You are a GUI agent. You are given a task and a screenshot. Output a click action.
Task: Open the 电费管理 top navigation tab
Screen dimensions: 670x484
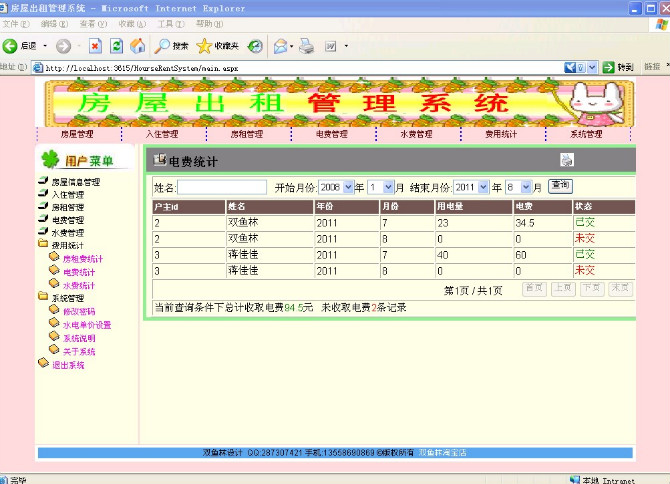point(332,134)
